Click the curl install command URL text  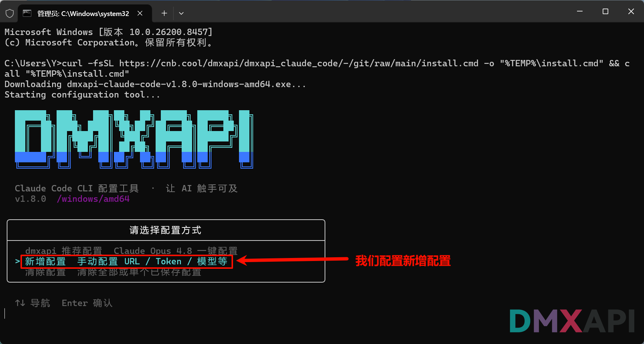click(x=299, y=63)
